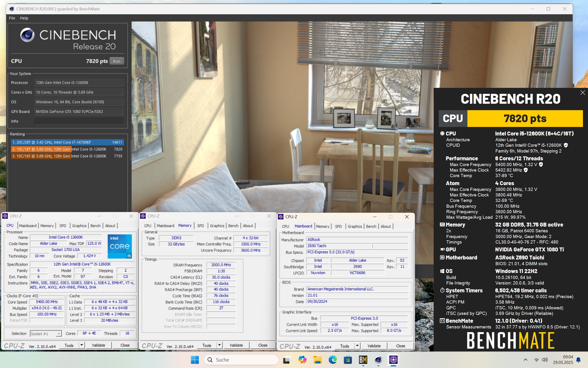Open the Task View taskbar icon
Screen dimensions: 588x368
(x=287, y=360)
